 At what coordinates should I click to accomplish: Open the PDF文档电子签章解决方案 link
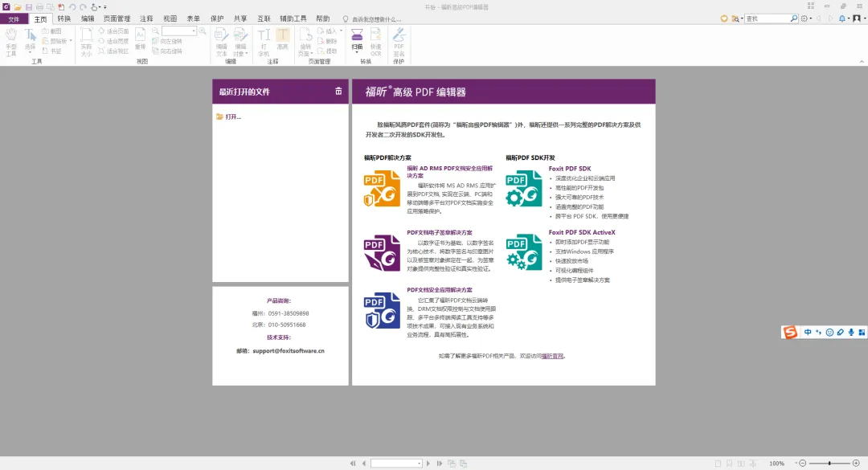tap(440, 232)
